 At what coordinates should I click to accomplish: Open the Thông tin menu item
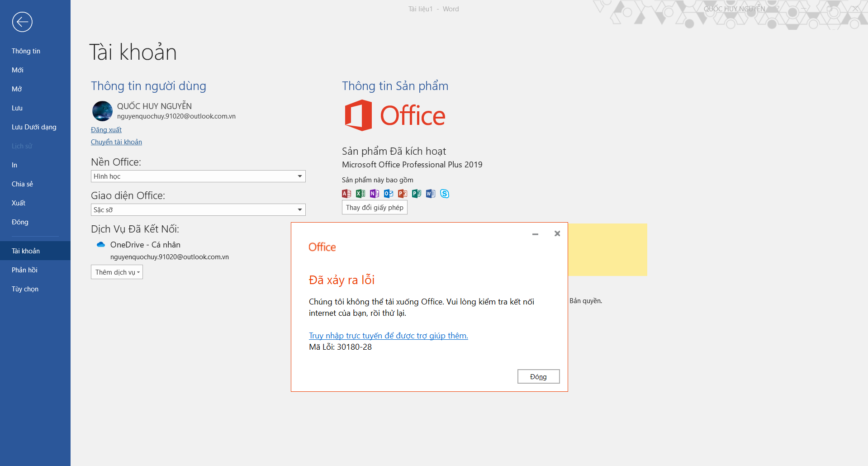tap(35, 51)
